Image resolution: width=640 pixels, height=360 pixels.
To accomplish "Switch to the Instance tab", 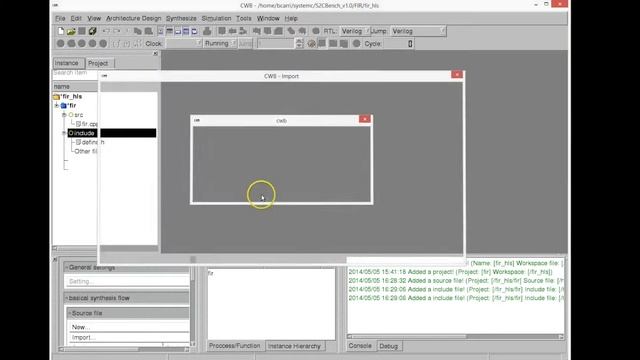I will tap(68, 63).
